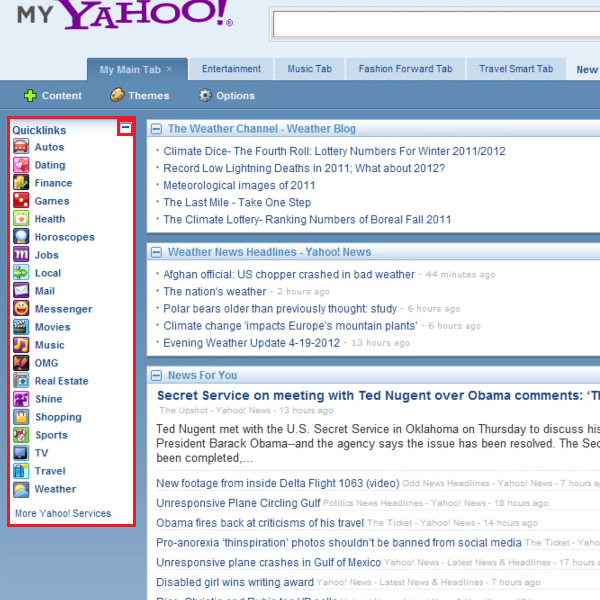Collapse the News For You module
The image size is (600, 600).
click(156, 375)
